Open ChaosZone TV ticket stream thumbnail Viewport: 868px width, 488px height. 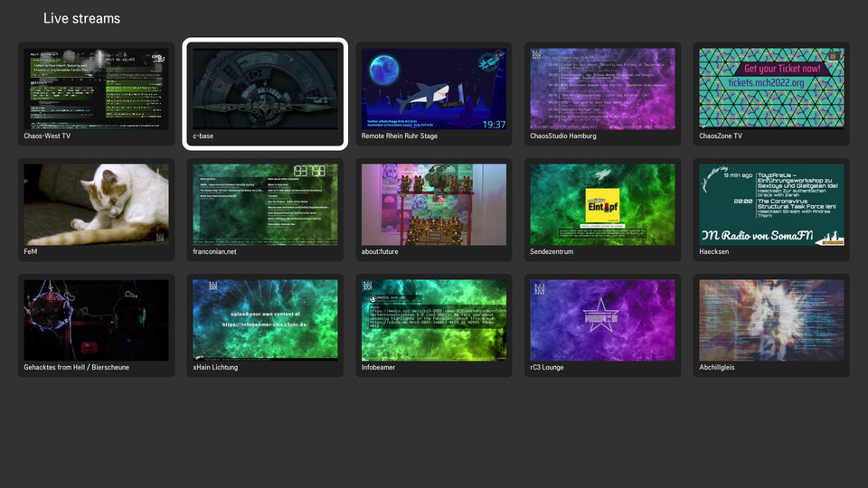tap(771, 89)
